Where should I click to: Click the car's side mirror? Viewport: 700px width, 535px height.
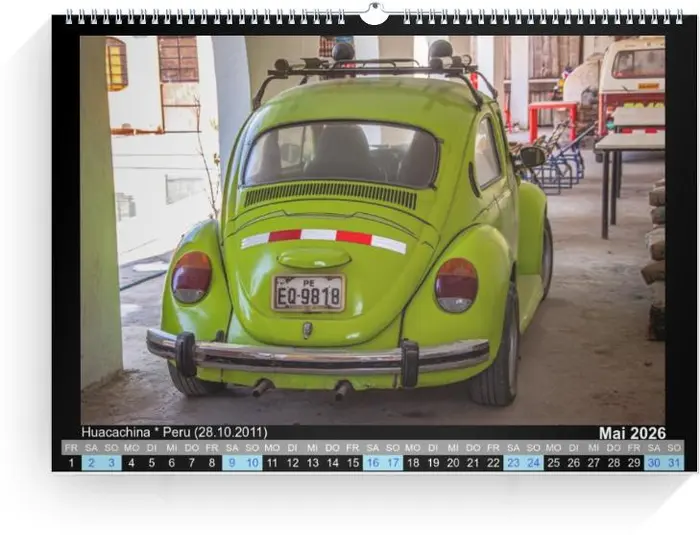pyautogui.click(x=532, y=156)
